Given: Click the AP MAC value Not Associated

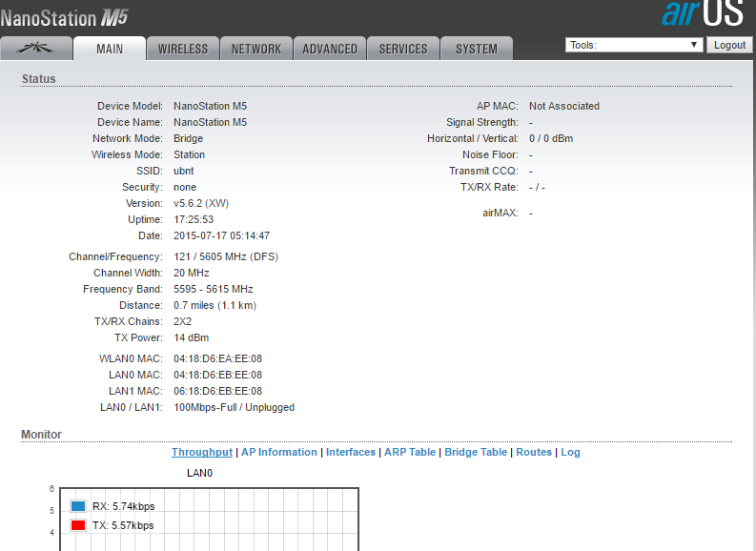Looking at the screenshot, I should pos(564,106).
